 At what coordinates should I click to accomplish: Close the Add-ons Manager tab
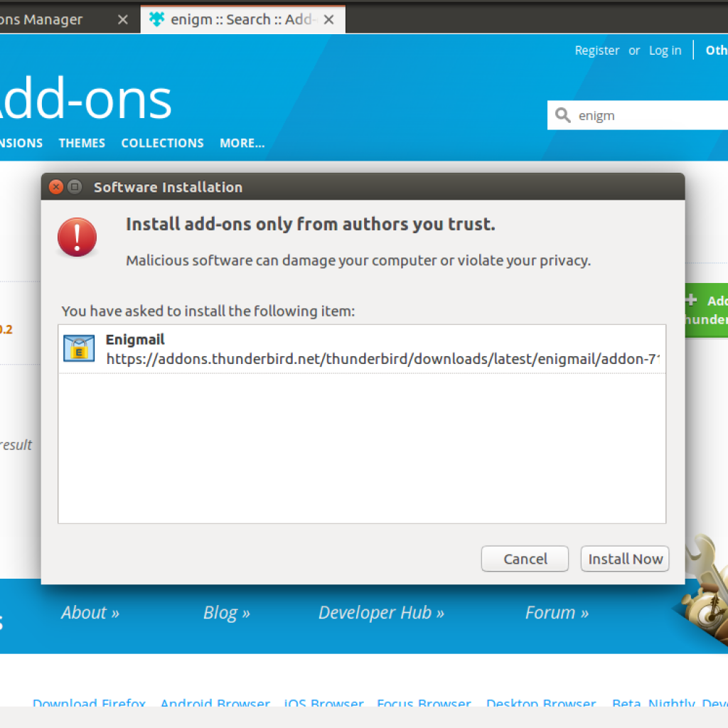[x=122, y=19]
